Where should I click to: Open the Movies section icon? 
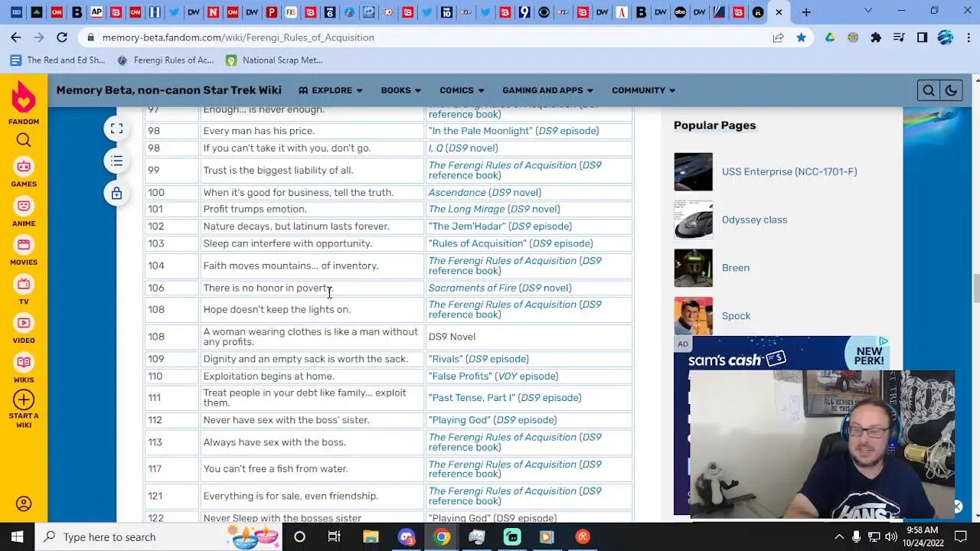pos(24,245)
